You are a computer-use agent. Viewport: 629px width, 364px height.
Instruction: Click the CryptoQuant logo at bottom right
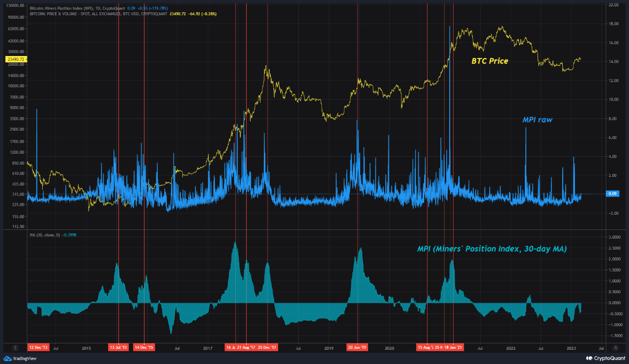click(x=605, y=359)
